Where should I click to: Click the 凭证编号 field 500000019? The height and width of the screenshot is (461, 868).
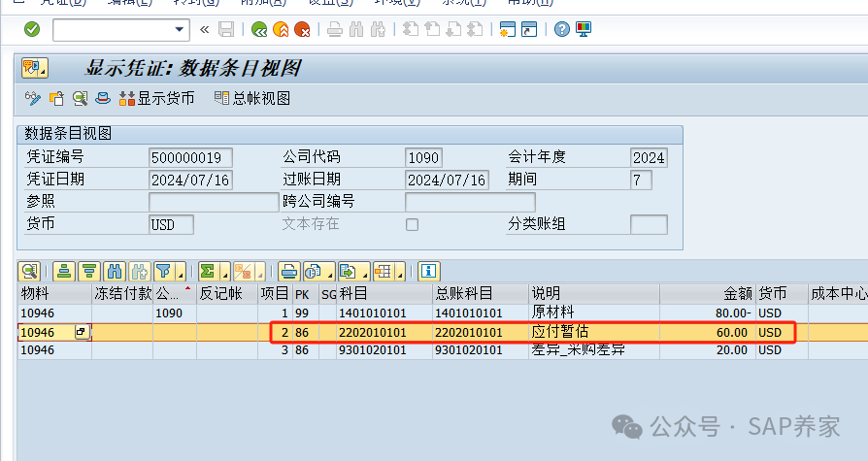click(190, 158)
